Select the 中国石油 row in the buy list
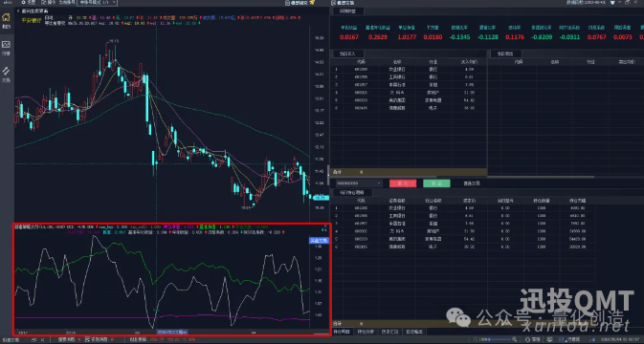644x344 pixels. 409,85
